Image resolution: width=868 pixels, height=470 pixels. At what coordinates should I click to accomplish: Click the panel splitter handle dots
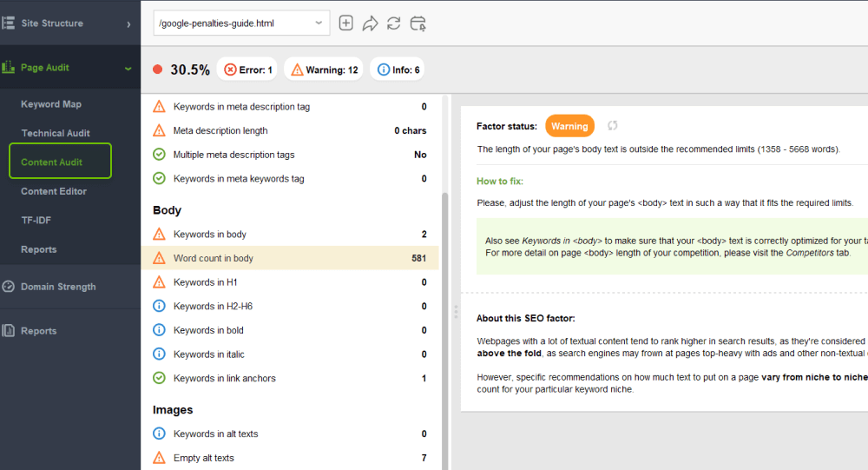[457, 311]
